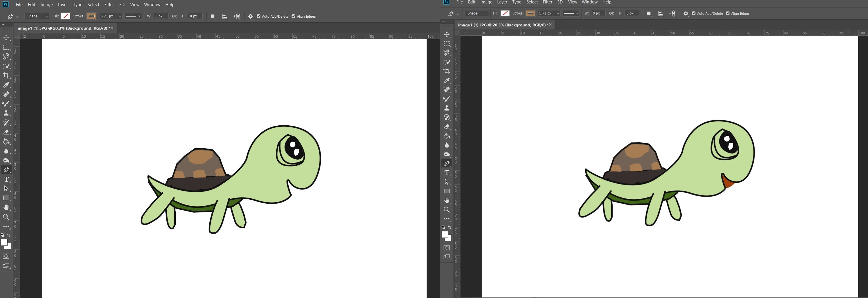868x298 pixels.
Task: Pick Paint Bucket tool in left window
Action: (x=6, y=142)
